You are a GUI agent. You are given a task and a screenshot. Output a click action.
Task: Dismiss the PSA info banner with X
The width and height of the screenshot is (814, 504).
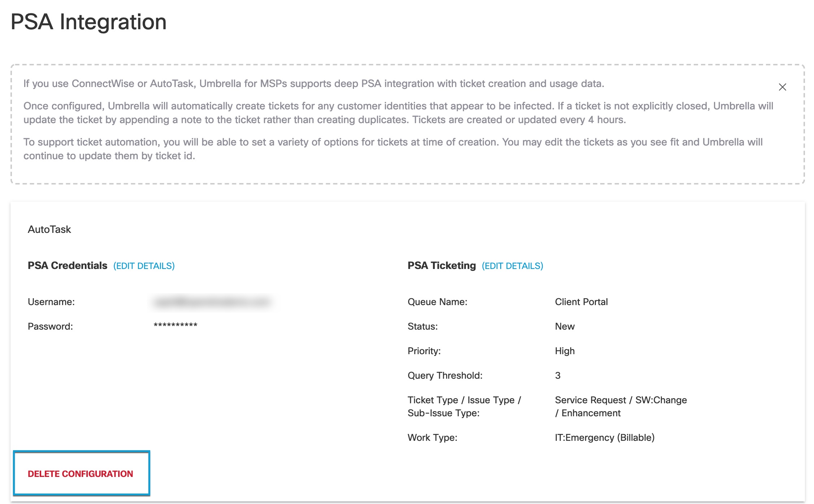[782, 87]
